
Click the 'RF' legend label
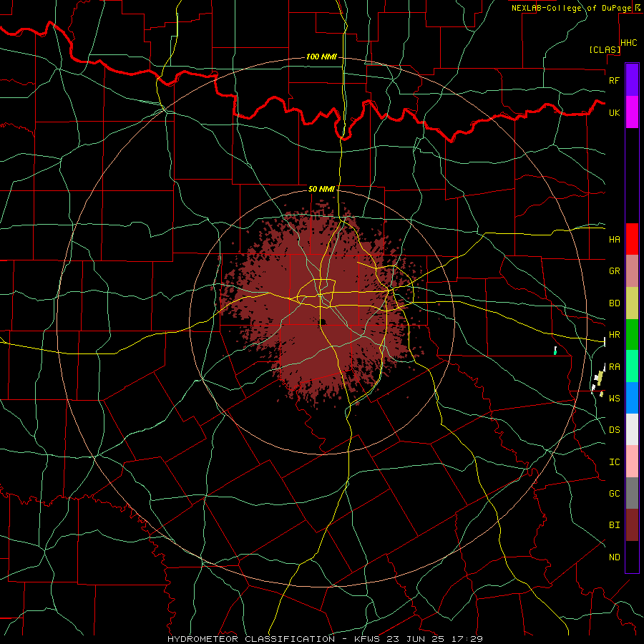614,80
